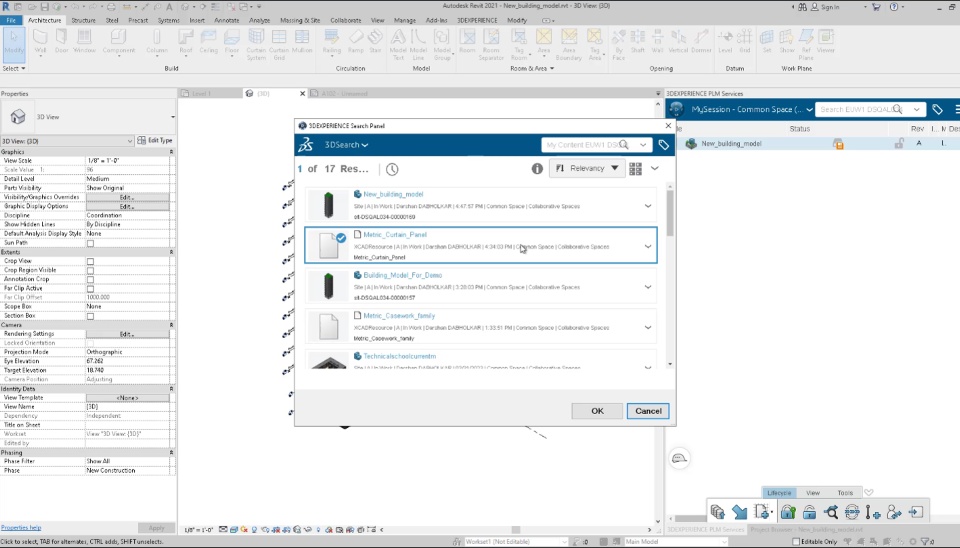
Task: Click Save to 3DEXPERIENCE stacked database icon
Action: click(x=718, y=512)
